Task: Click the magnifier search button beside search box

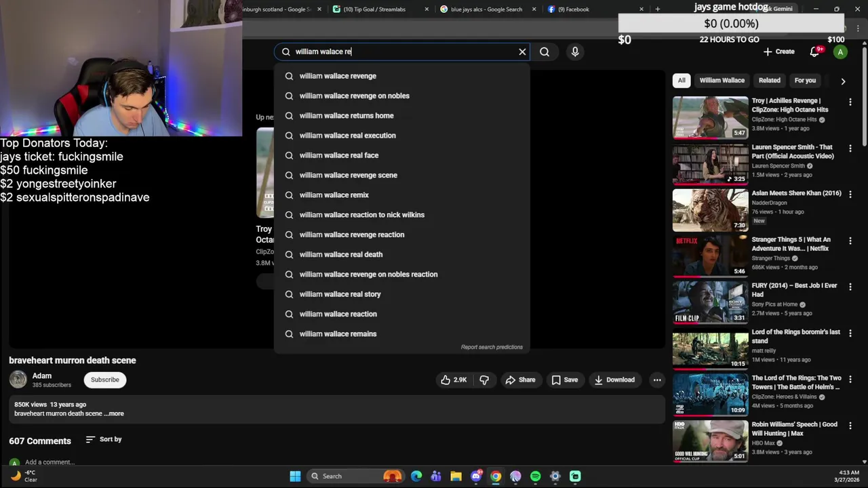Action: 545,52
